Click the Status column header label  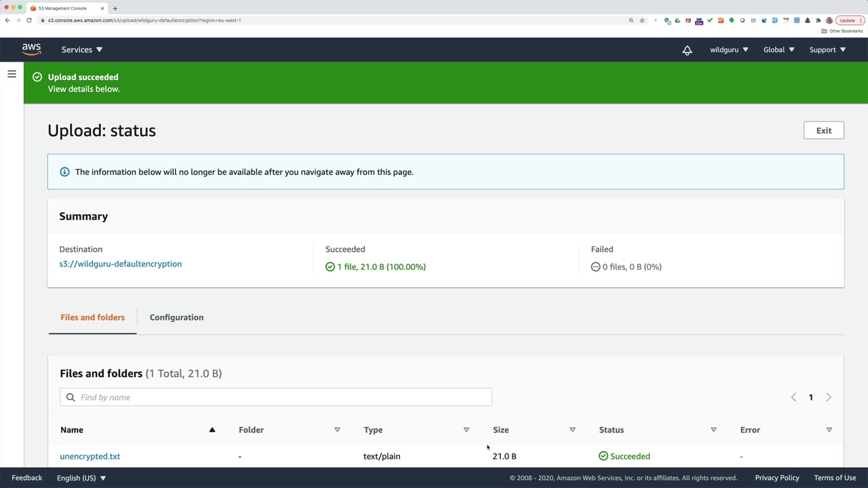pos(612,430)
